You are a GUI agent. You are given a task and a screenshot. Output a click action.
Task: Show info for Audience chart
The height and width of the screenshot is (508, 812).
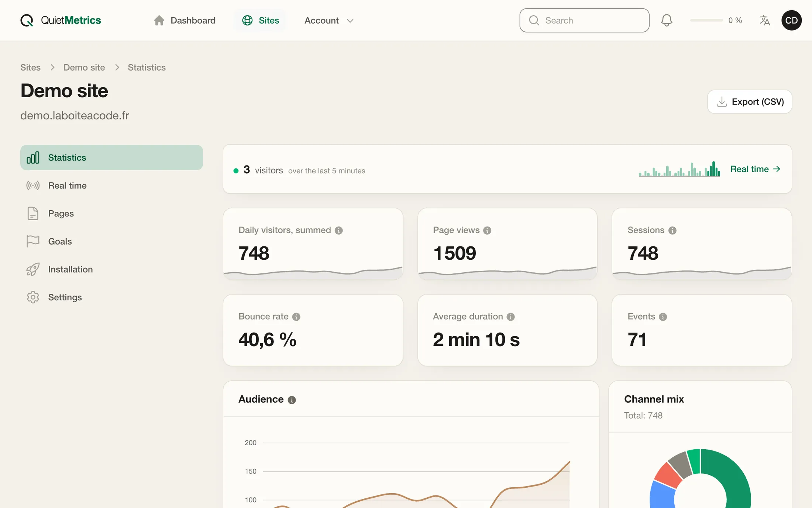click(292, 400)
